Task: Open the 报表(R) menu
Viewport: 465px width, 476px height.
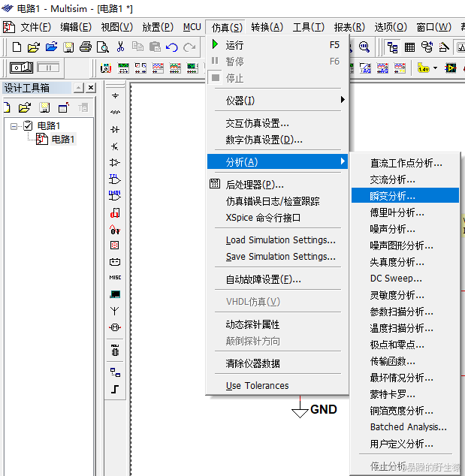Action: pos(349,28)
